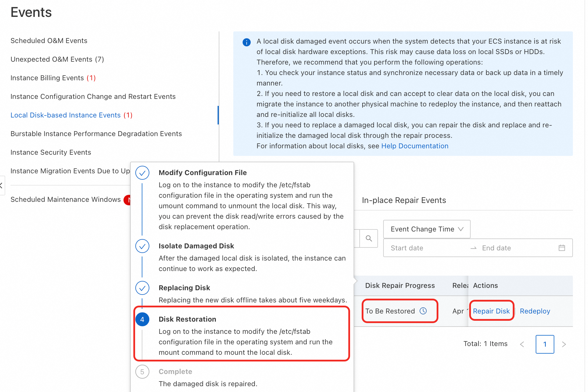588x392 pixels.
Task: Open the Help Documentation link
Action: pos(415,146)
